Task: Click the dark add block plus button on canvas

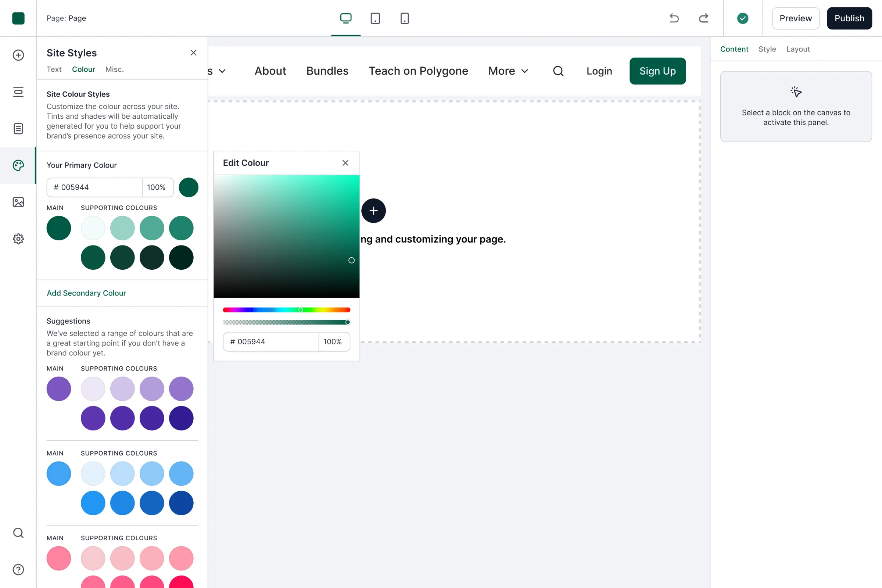Action: pos(373,211)
